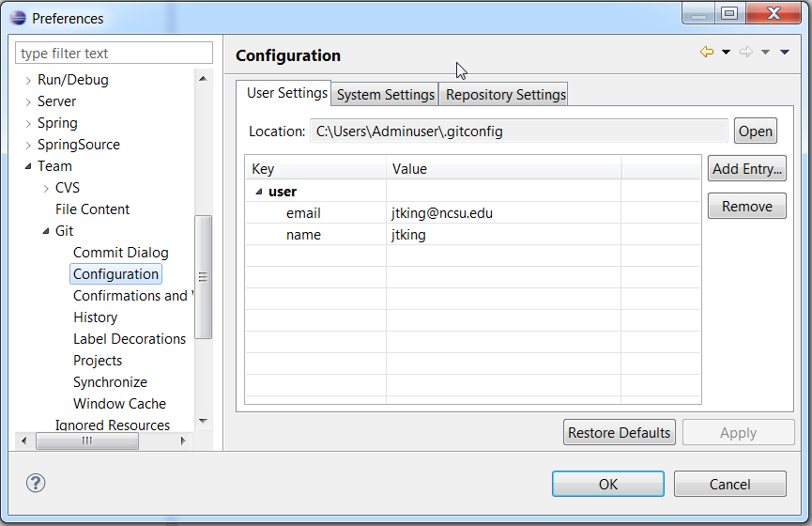Open the back history dropdown arrow
Viewport: 812px width, 526px height.
[x=726, y=52]
